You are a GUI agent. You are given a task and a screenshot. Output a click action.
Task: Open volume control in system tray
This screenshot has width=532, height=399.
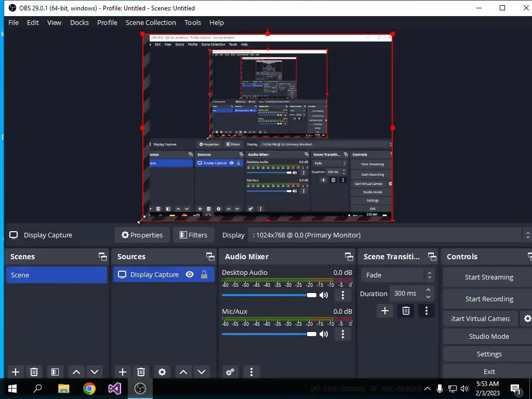pyautogui.click(x=465, y=389)
